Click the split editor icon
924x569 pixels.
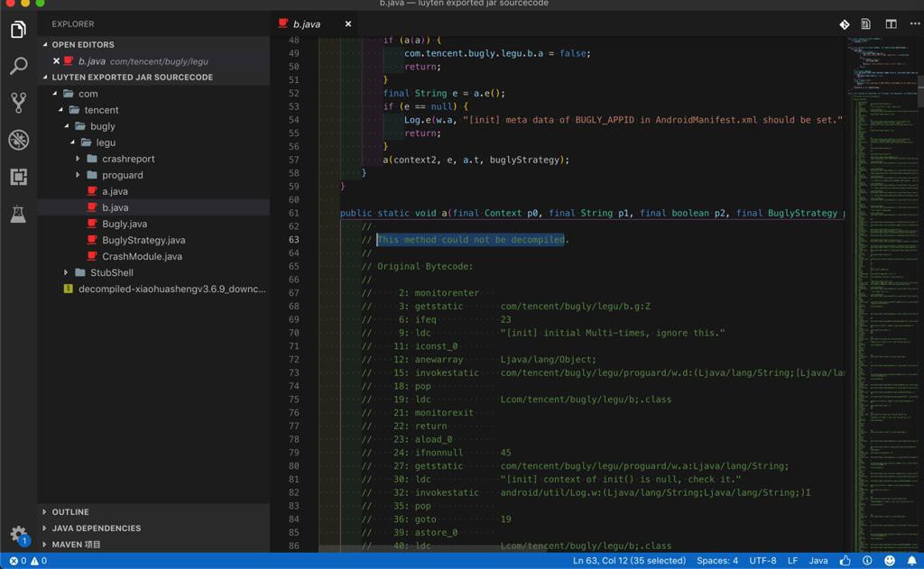[891, 24]
